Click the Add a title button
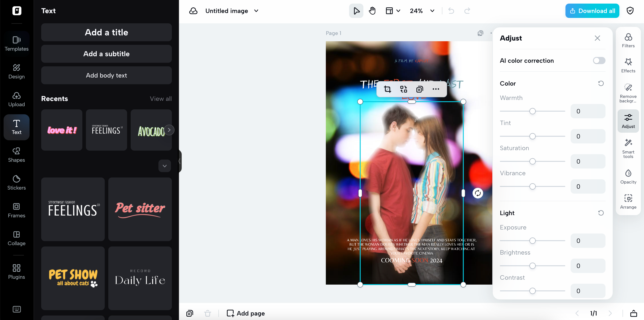The height and width of the screenshot is (320, 644). pos(106,32)
